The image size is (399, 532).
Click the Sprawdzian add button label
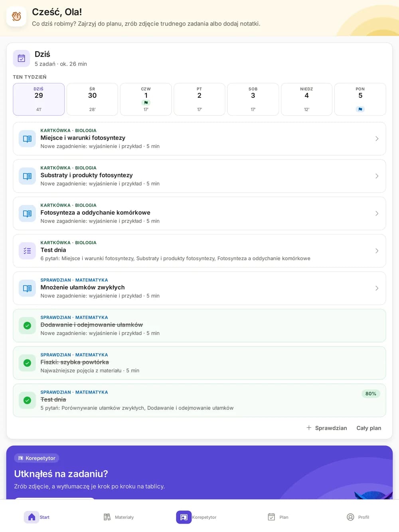(x=331, y=428)
